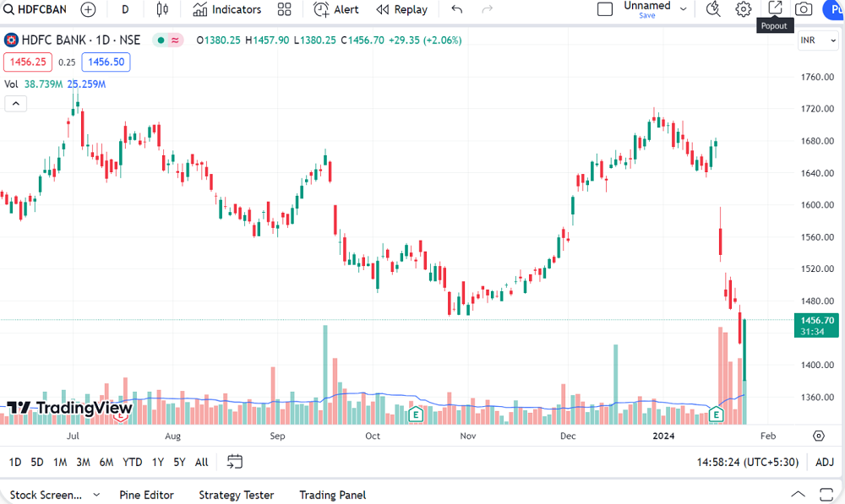
Task: Click the 1760.00 price axis label
Action: click(x=817, y=77)
